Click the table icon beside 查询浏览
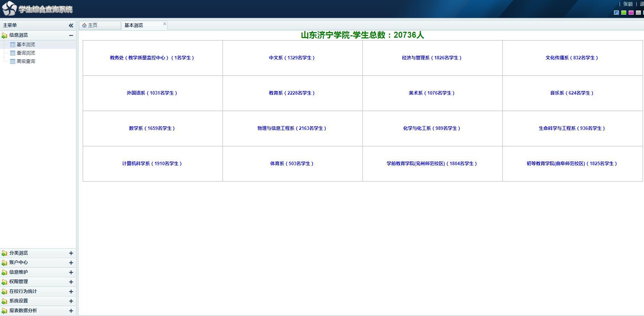 13,53
